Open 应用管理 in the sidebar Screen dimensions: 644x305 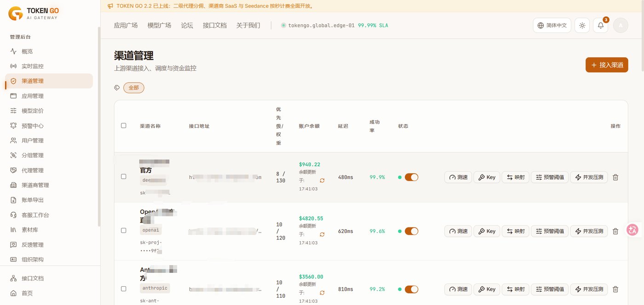[49, 96]
